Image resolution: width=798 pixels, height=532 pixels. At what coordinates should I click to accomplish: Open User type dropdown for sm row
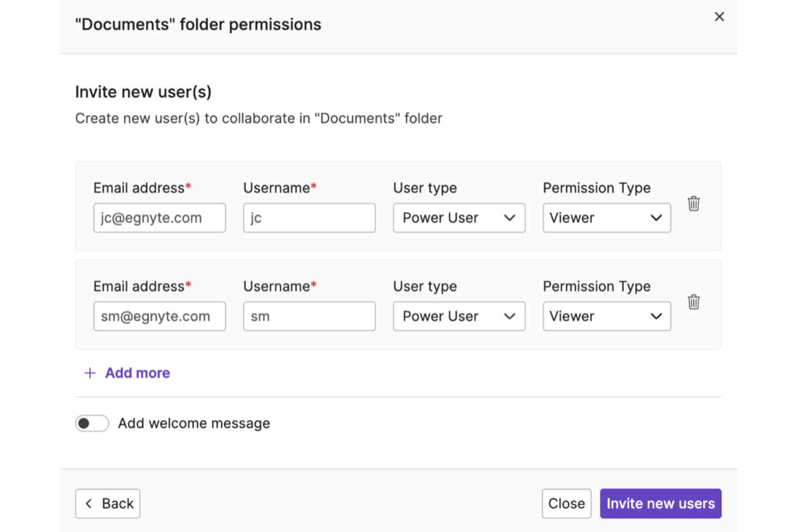(x=459, y=316)
